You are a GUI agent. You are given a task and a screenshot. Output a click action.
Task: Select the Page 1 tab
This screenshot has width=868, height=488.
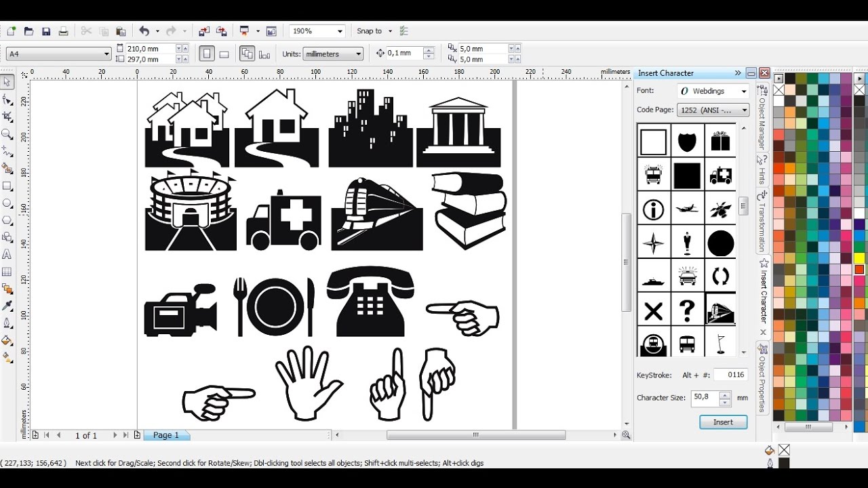(166, 435)
